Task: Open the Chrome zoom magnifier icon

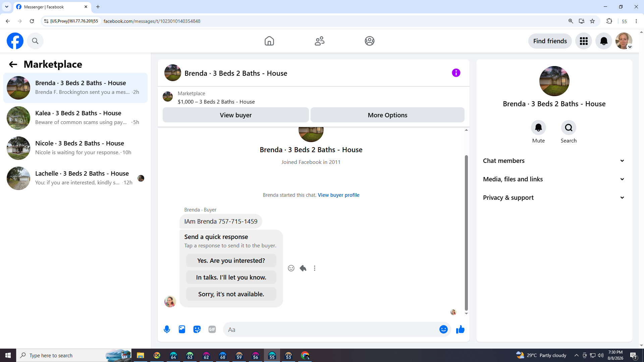Action: coord(571,21)
